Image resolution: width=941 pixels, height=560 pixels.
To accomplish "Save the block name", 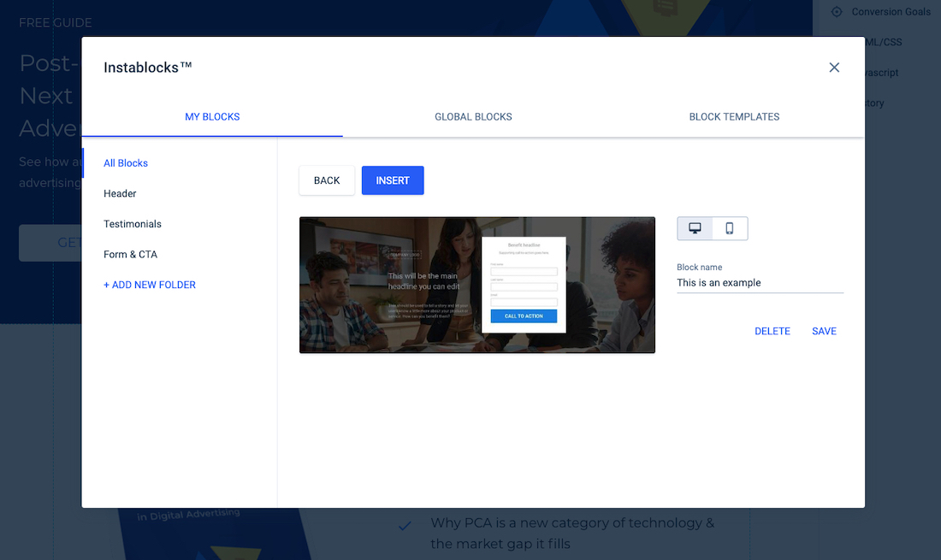I will pos(824,331).
